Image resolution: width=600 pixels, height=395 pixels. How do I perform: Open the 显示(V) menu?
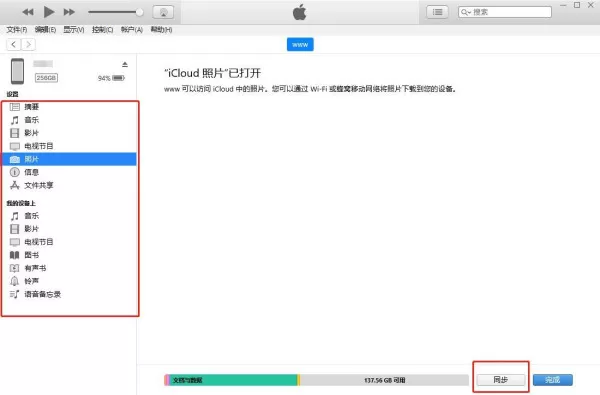pyautogui.click(x=73, y=29)
